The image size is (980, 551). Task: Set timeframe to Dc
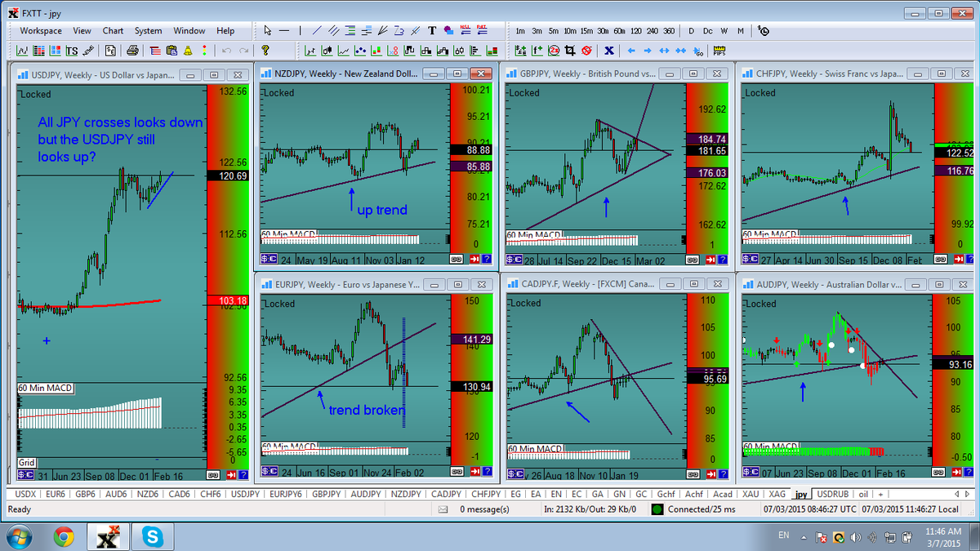(708, 31)
